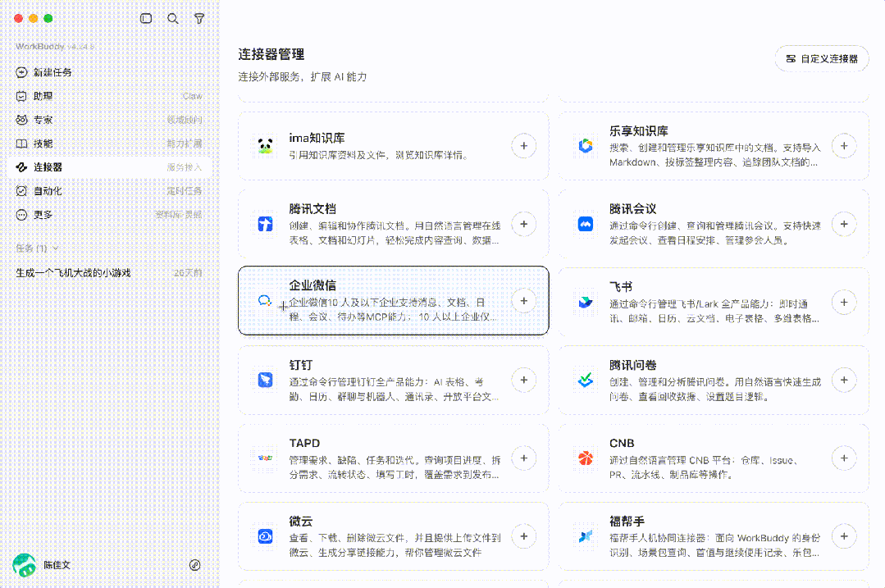This screenshot has width=885, height=588.
Task: Open 更多 sidebar item
Action: [110, 214]
